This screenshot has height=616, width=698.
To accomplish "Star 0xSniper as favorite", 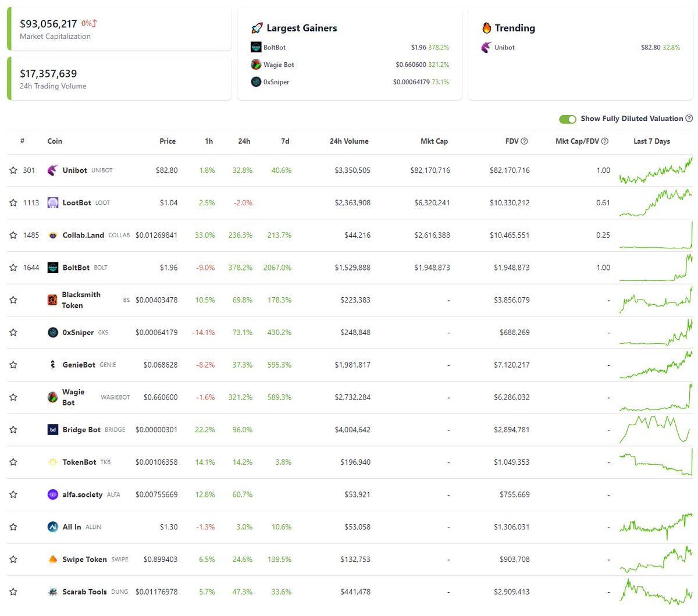I will coord(13,333).
